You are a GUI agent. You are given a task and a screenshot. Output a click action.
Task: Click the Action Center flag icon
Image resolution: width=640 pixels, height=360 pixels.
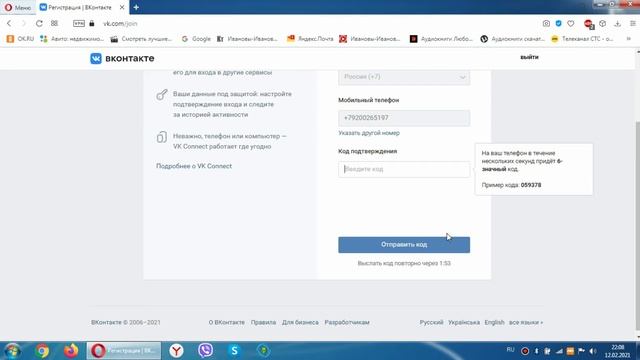pyautogui.click(x=581, y=351)
